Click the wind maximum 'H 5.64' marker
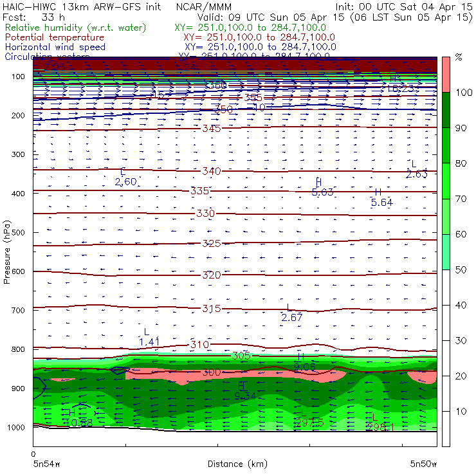The image size is (476, 476). [x=382, y=197]
